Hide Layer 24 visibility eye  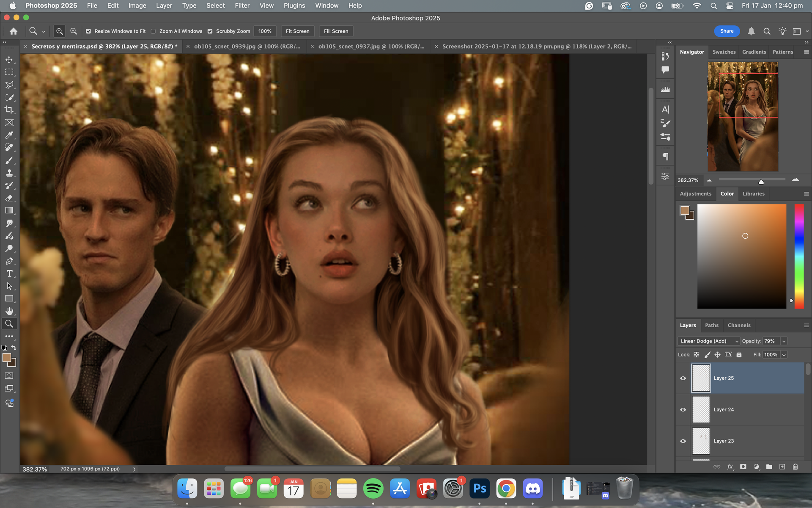[683, 410]
